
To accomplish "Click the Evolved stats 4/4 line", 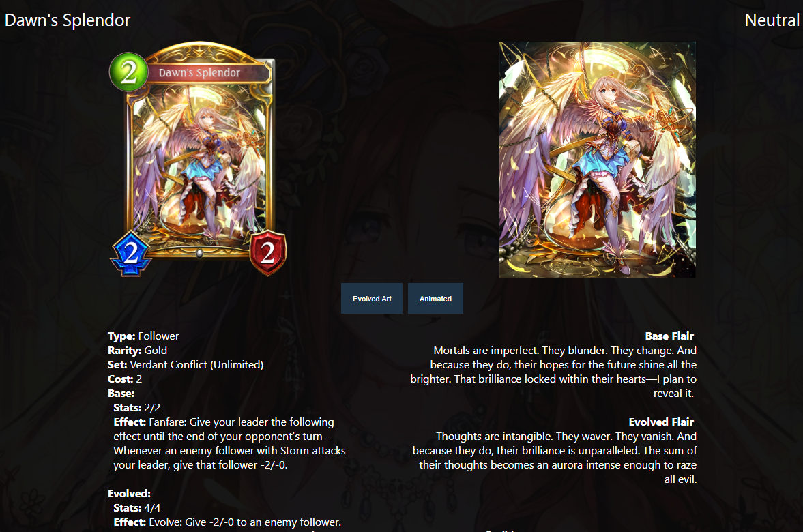I will (136, 508).
